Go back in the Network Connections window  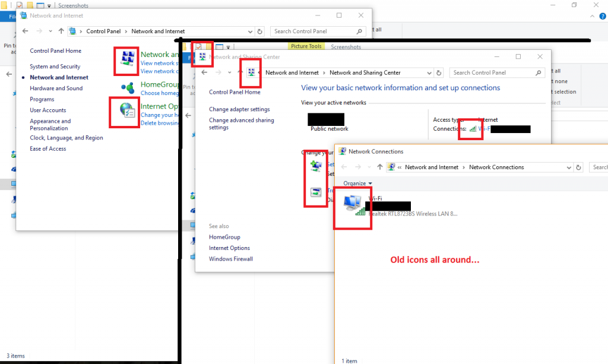pyautogui.click(x=344, y=167)
